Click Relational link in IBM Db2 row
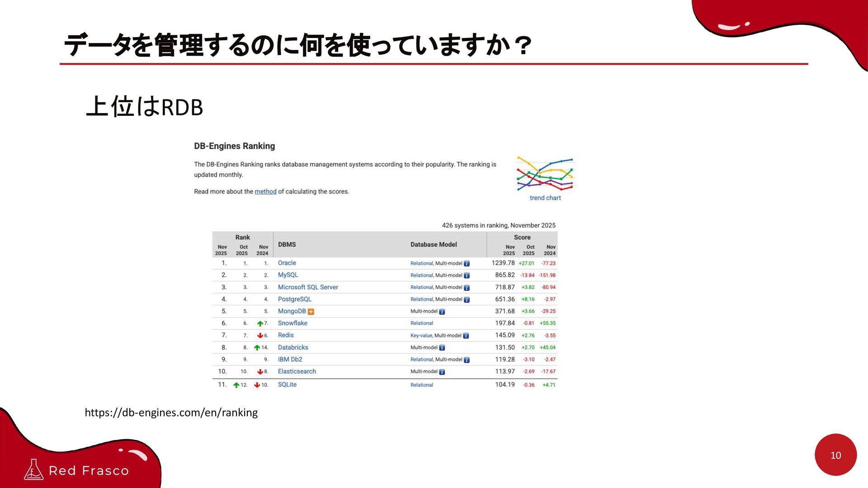The width and height of the screenshot is (868, 488). click(x=422, y=360)
